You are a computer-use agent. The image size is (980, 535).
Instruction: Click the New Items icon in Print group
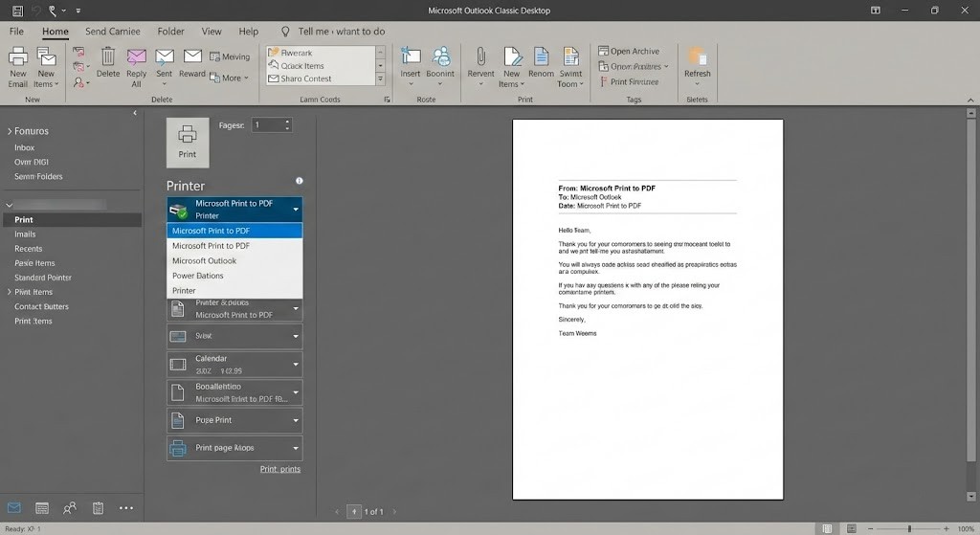pyautogui.click(x=512, y=56)
